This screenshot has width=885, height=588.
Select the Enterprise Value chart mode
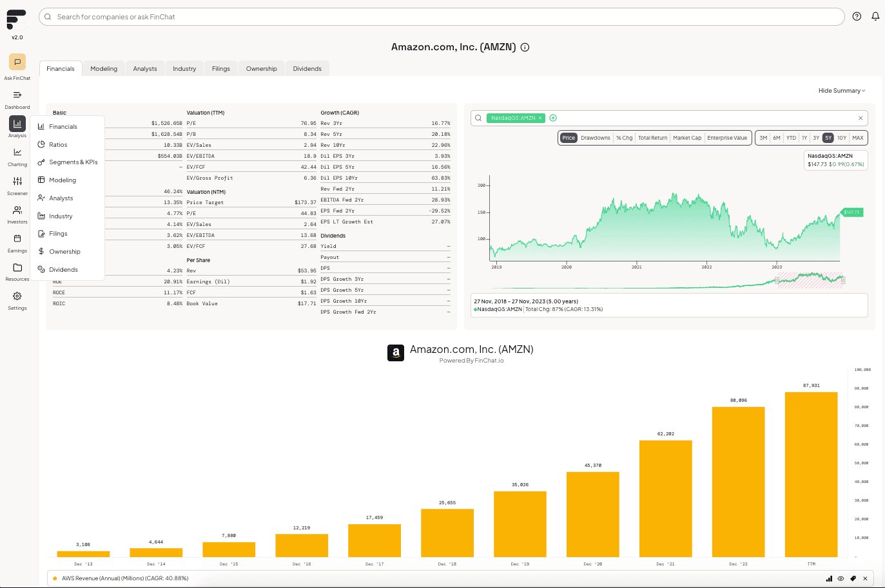[x=727, y=138]
